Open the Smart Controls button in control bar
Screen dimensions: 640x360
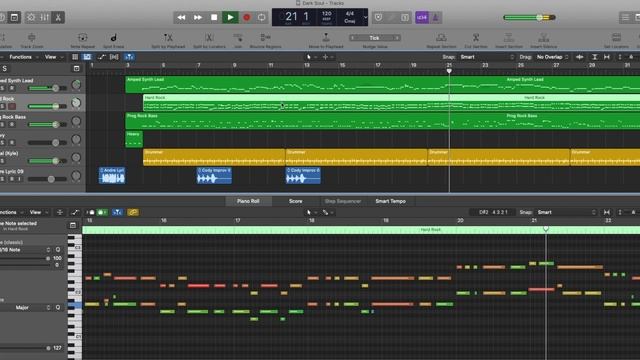click(31, 18)
